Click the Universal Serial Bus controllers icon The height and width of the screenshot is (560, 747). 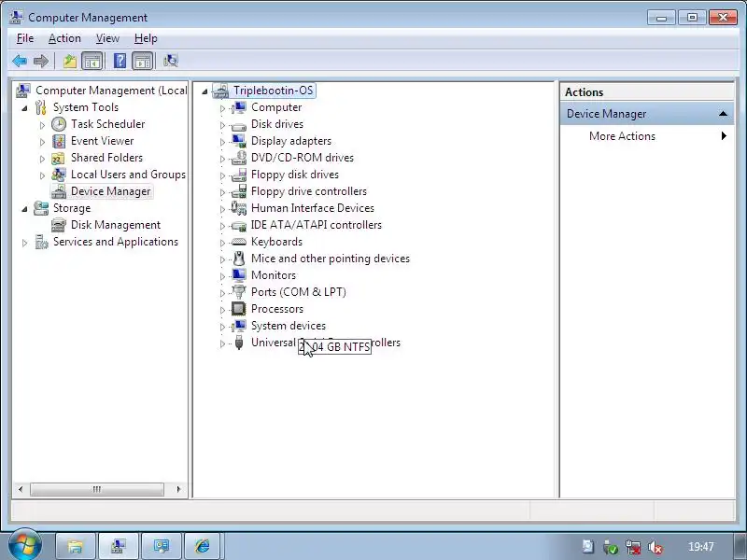(x=239, y=343)
